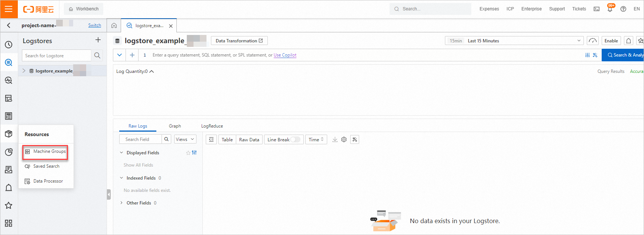Open the hamburger main menu

click(x=9, y=9)
